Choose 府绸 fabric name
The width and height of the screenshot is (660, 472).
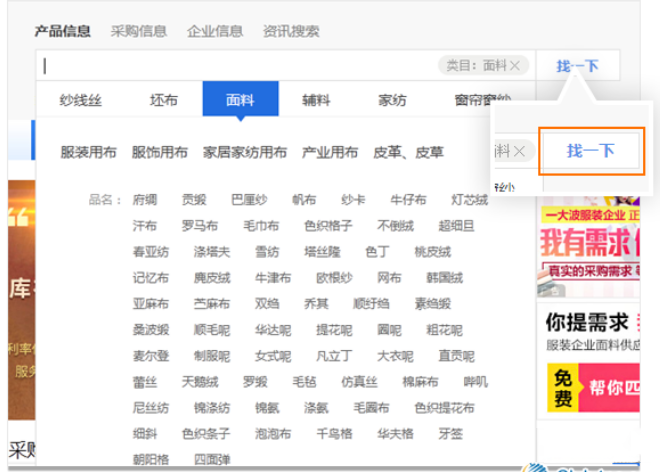pyautogui.click(x=145, y=200)
